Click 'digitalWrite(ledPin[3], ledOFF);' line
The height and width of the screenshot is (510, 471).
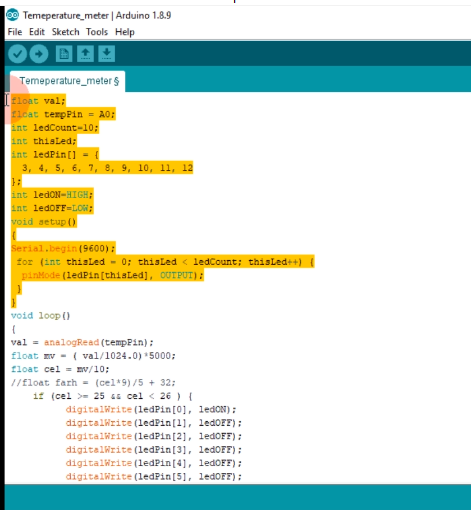(x=154, y=450)
